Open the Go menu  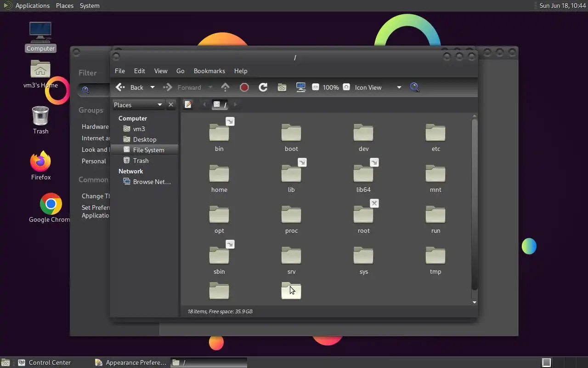tap(180, 71)
